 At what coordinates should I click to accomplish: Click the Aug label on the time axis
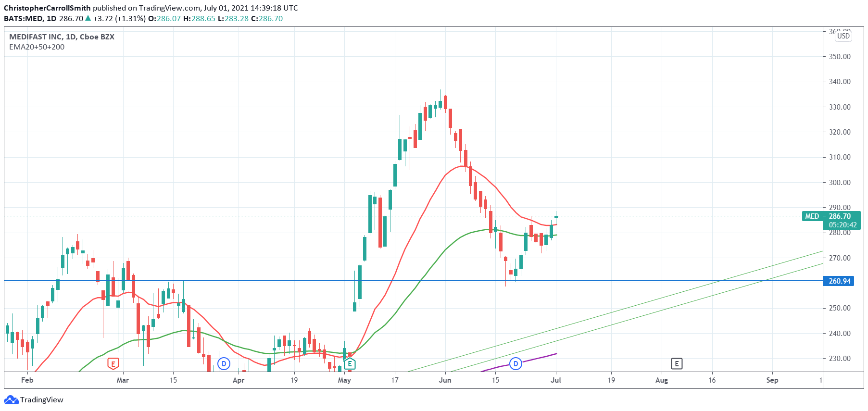(x=662, y=380)
